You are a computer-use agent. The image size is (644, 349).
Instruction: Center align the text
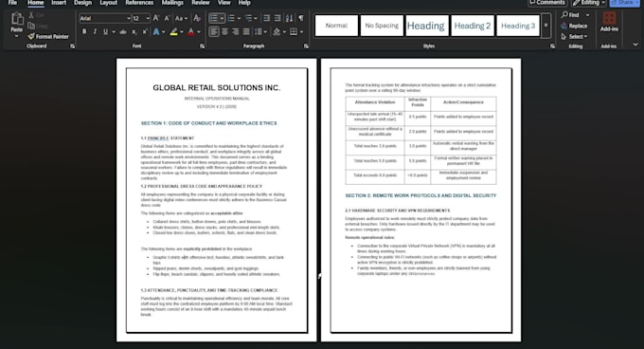tap(224, 31)
